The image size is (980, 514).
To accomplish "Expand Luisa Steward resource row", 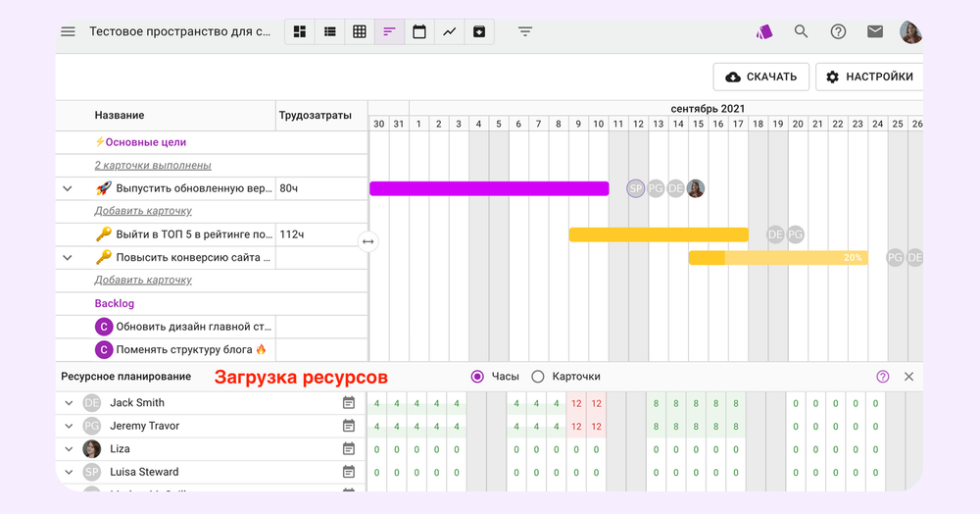I will point(69,472).
